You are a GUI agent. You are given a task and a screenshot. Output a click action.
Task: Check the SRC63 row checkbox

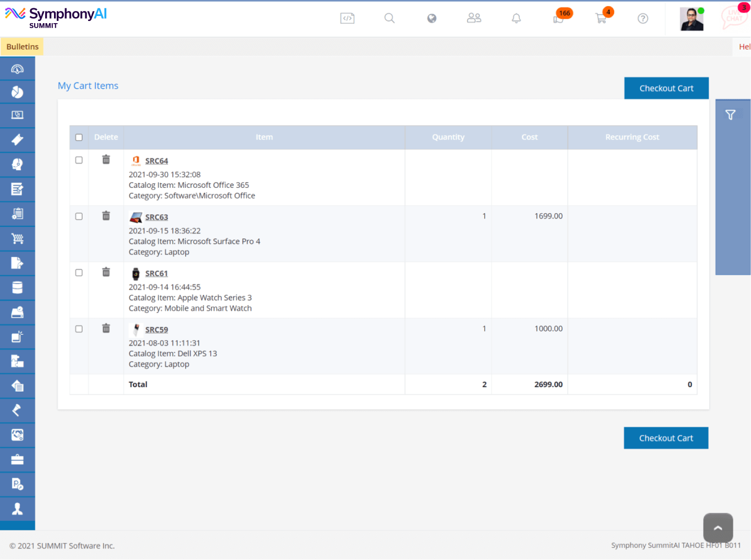pyautogui.click(x=79, y=216)
